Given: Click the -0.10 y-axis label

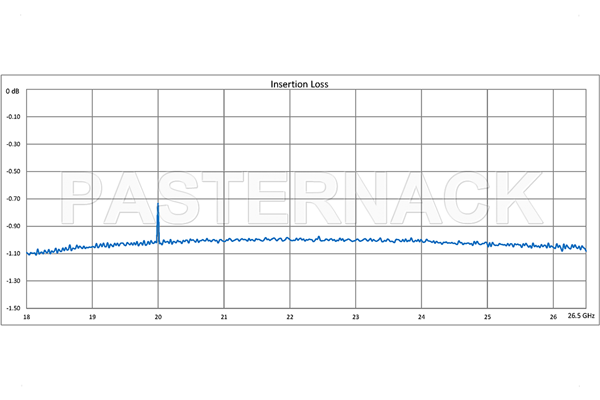Looking at the screenshot, I should point(13,116).
